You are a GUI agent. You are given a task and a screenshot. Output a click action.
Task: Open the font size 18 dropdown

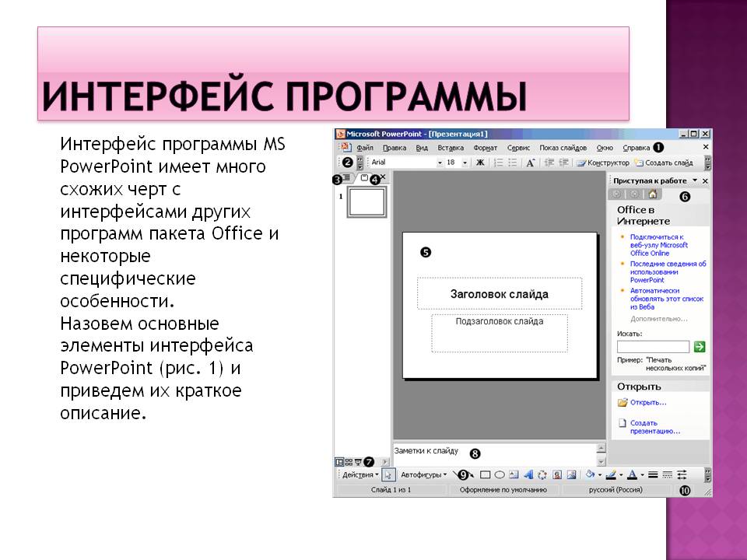click(465, 163)
